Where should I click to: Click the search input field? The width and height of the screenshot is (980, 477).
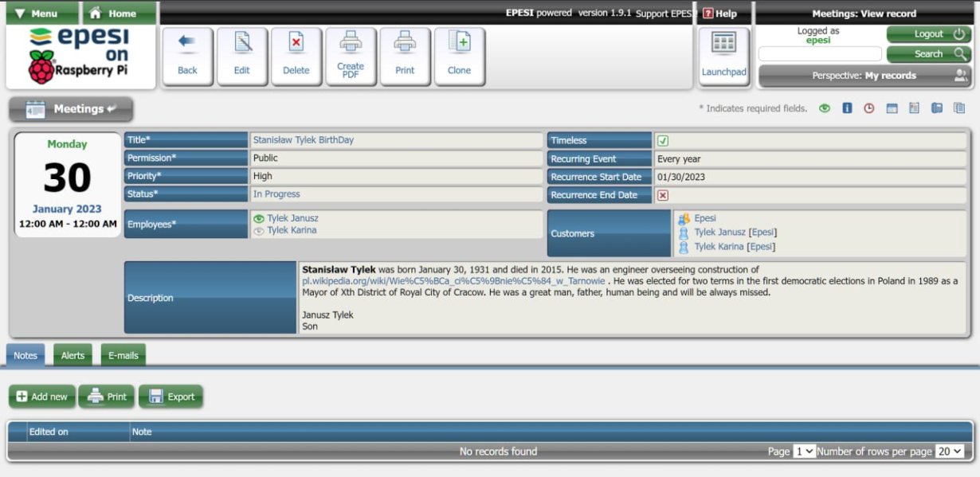(x=819, y=54)
